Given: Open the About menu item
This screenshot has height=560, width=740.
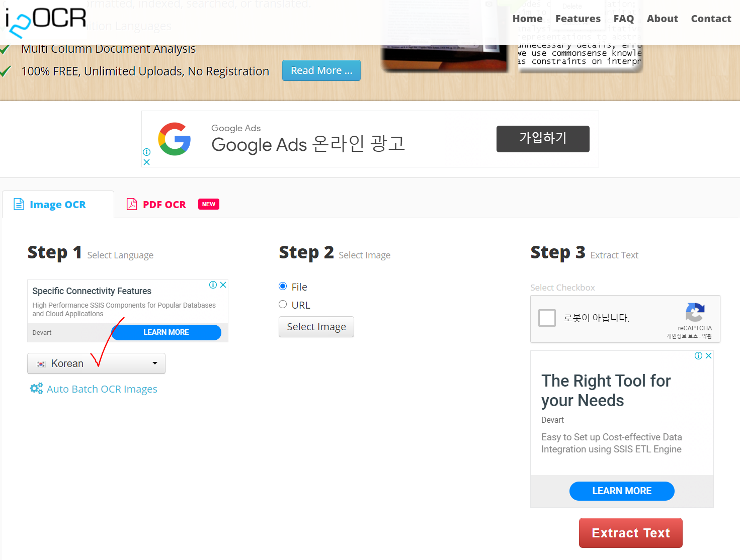Looking at the screenshot, I should click(662, 19).
